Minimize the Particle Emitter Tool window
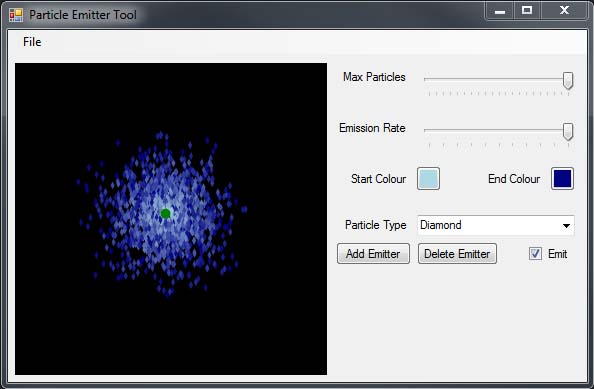Viewport: 594px width, 389px height. (500, 11)
